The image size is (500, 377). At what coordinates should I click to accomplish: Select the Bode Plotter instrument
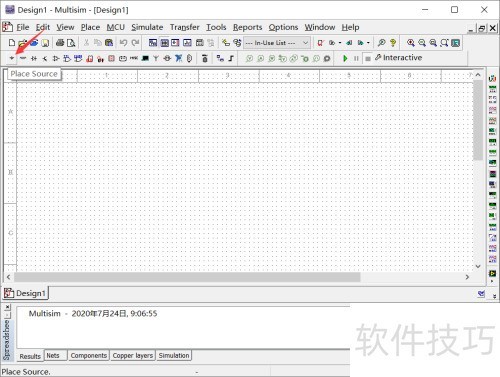click(492, 131)
